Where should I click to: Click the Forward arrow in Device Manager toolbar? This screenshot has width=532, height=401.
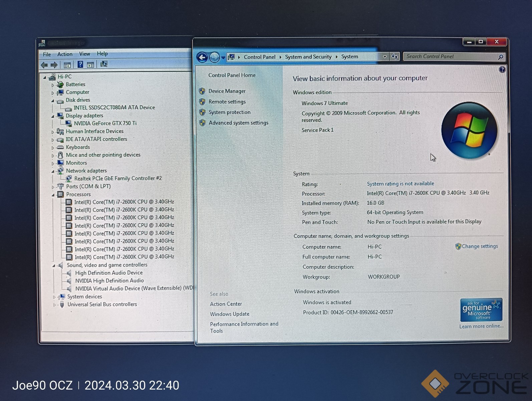[x=54, y=65]
